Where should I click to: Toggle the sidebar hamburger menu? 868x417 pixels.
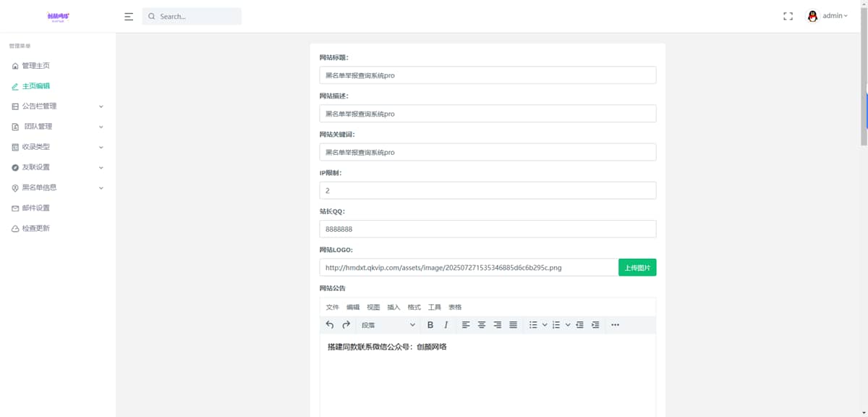coord(129,16)
